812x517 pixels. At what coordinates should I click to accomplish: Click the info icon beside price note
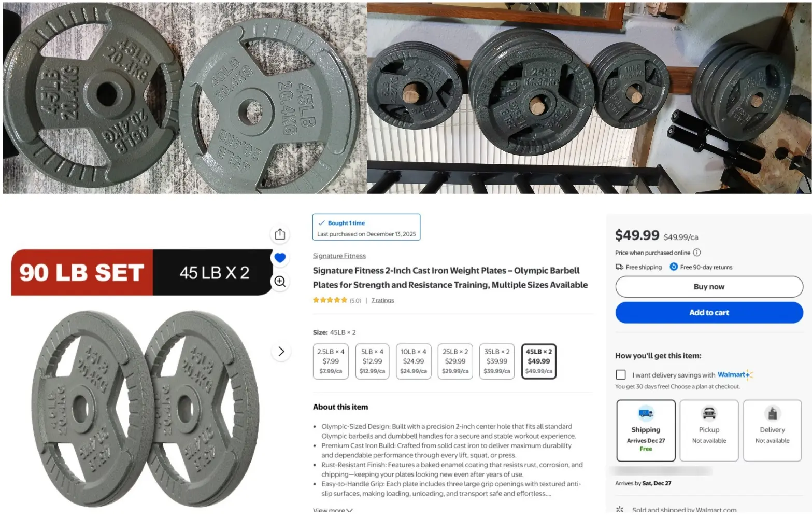(697, 253)
